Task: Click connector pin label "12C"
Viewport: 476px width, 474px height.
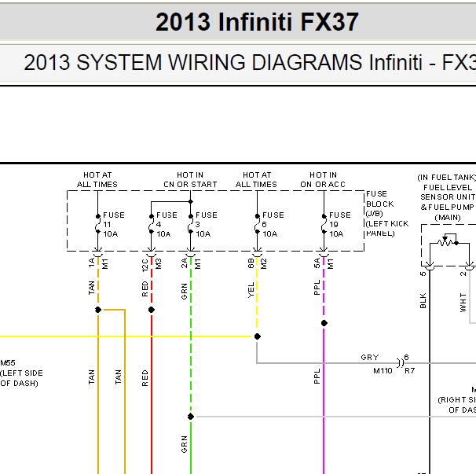Action: 145,265
